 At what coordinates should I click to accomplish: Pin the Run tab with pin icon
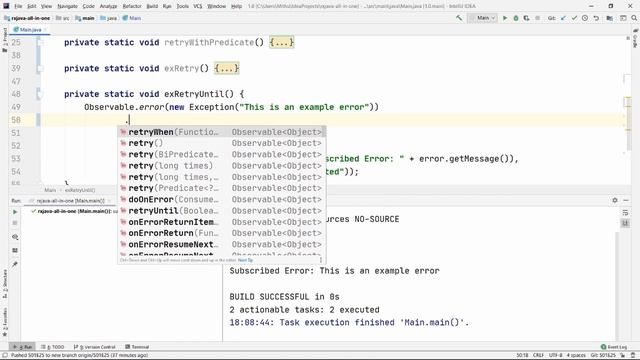coord(15,264)
